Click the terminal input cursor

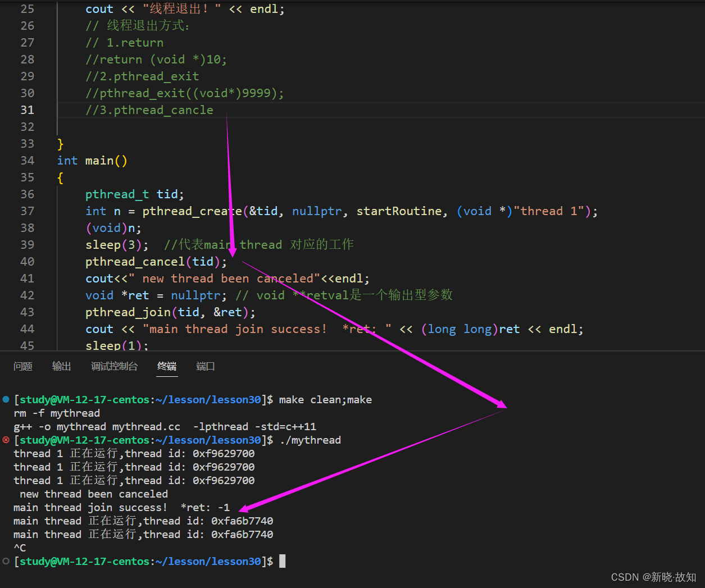pos(283,561)
